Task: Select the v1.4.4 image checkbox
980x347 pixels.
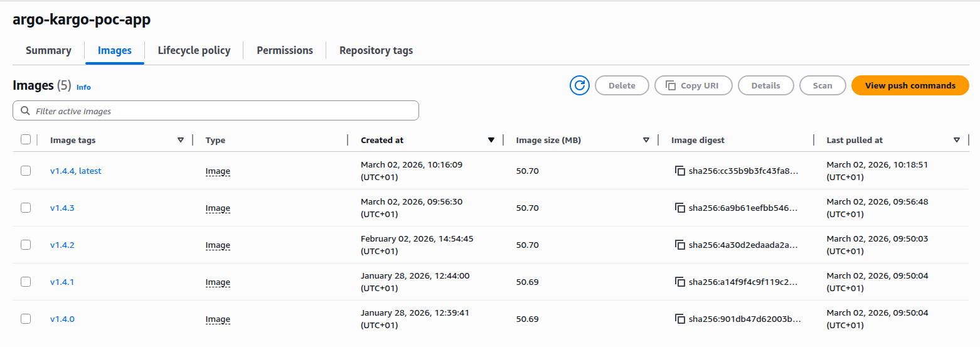Action: (x=26, y=171)
